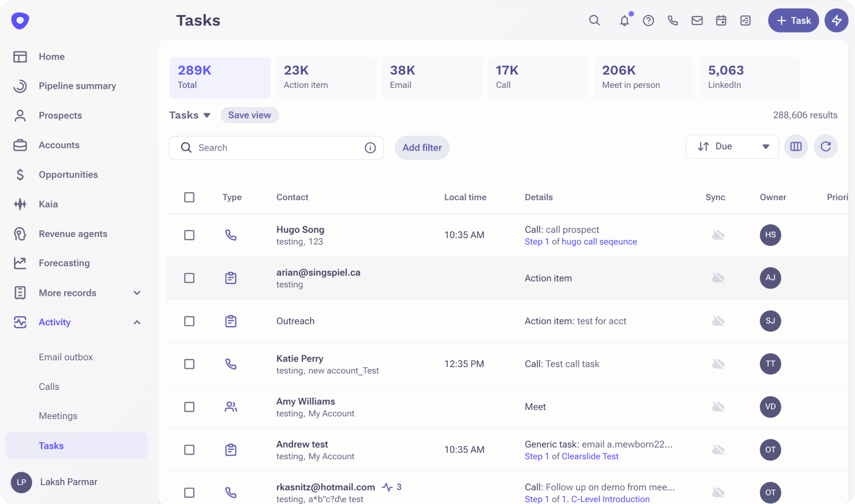Open the hugo call seqeunce link
This screenshot has width=855, height=504.
tap(599, 241)
